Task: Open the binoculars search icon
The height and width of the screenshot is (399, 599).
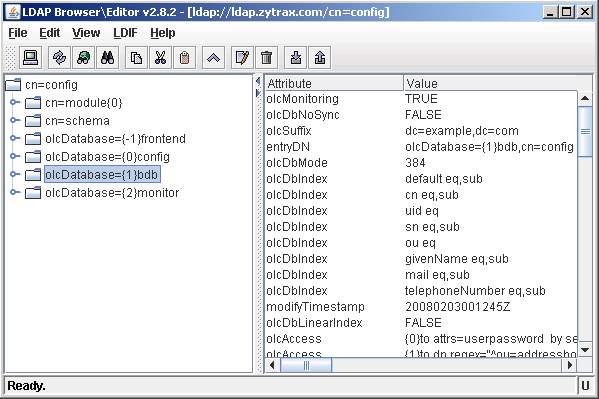Action: tap(107, 58)
